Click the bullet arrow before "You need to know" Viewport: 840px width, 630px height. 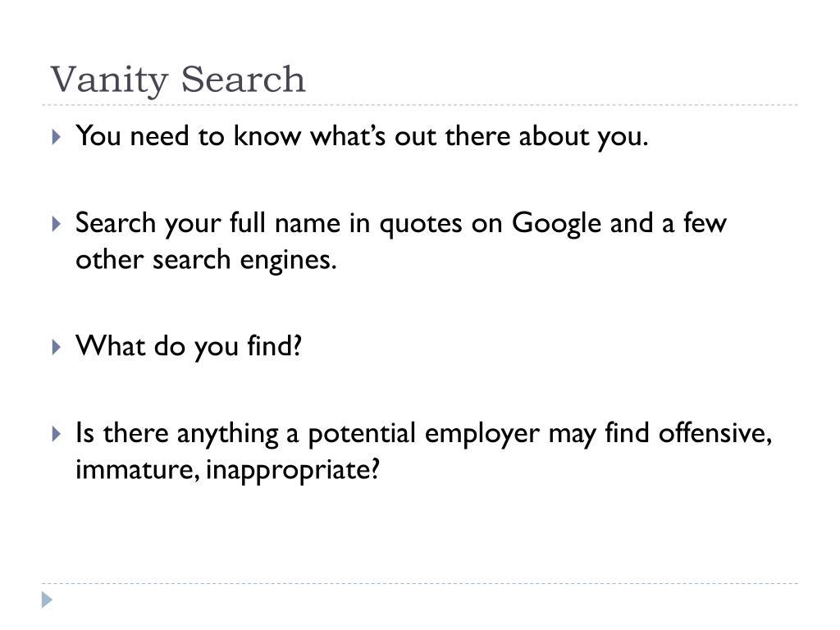(x=57, y=137)
